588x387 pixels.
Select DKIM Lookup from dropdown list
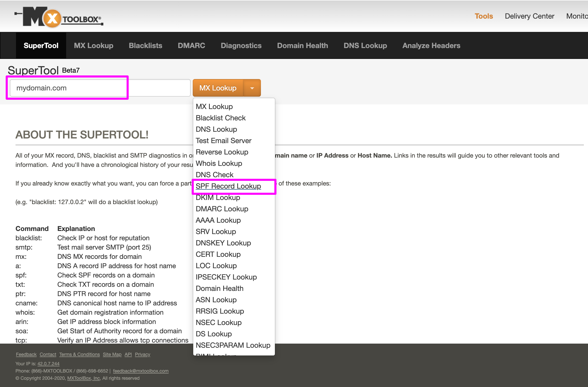coord(218,197)
